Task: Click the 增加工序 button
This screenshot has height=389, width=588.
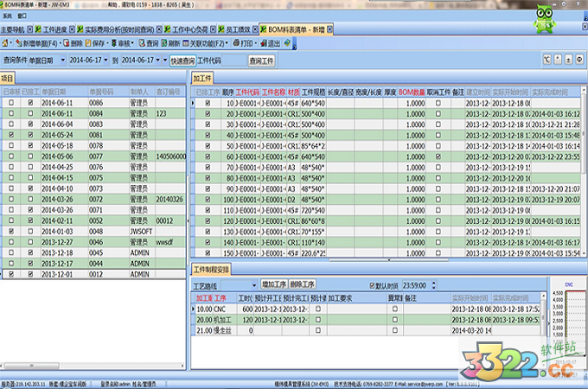Action: (x=274, y=284)
